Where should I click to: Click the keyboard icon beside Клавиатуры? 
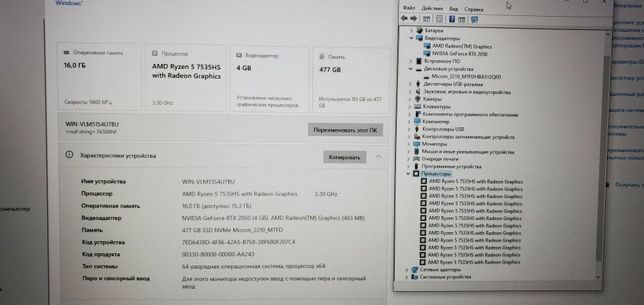(x=418, y=106)
